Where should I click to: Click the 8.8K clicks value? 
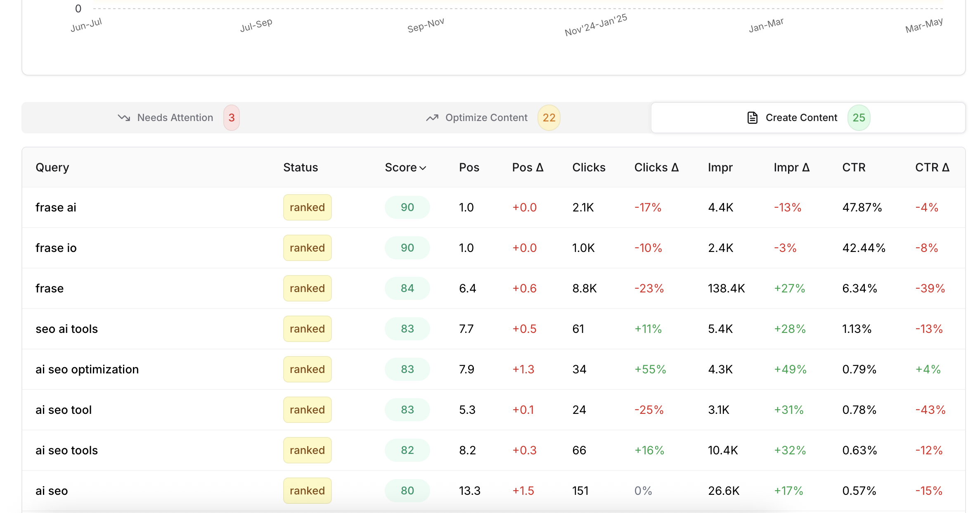point(585,288)
